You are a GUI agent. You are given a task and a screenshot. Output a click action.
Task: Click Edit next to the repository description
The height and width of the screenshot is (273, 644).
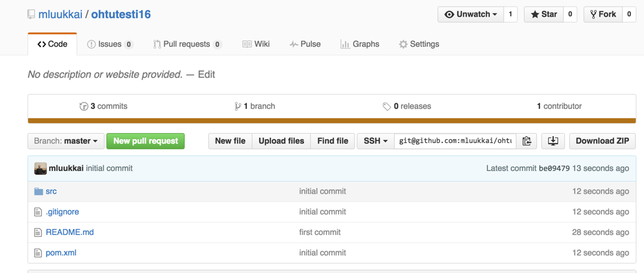[206, 75]
